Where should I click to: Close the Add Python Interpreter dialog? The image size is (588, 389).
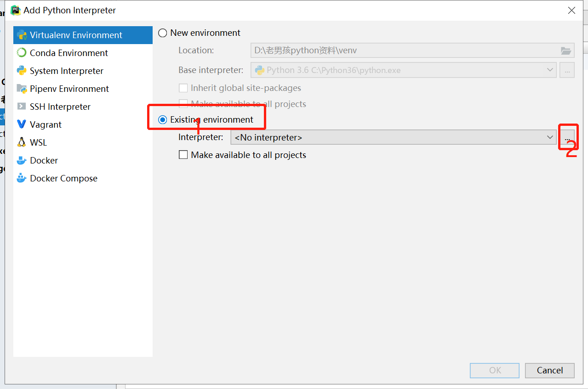[x=571, y=10]
